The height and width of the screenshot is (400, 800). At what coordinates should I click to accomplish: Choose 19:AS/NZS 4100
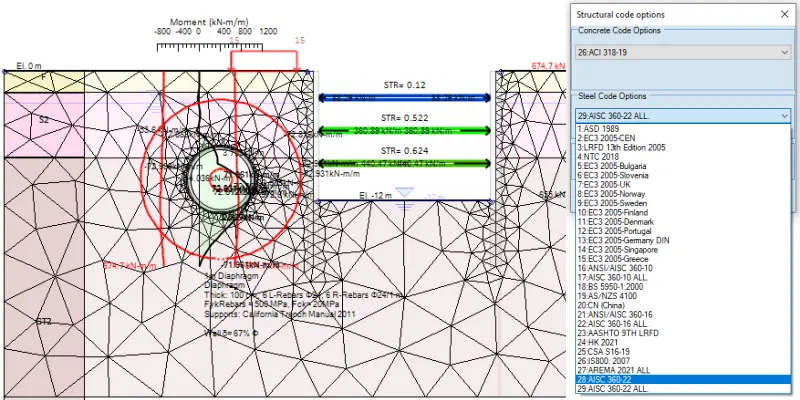683,296
